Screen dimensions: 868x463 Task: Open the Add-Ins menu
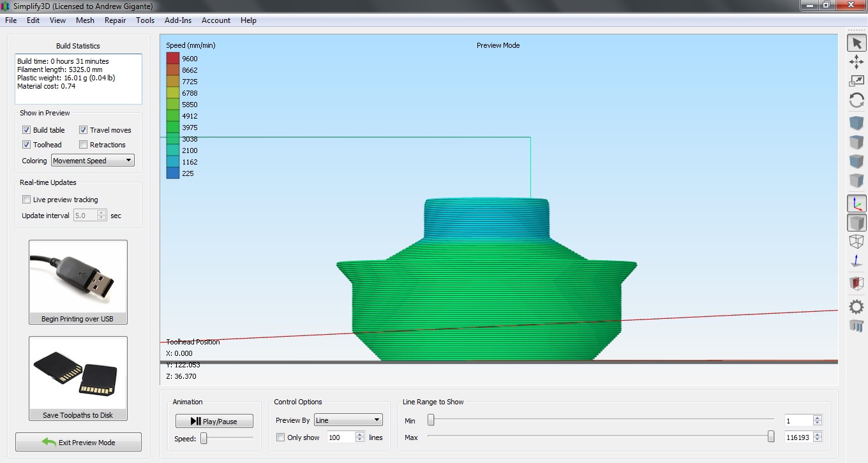click(x=178, y=20)
